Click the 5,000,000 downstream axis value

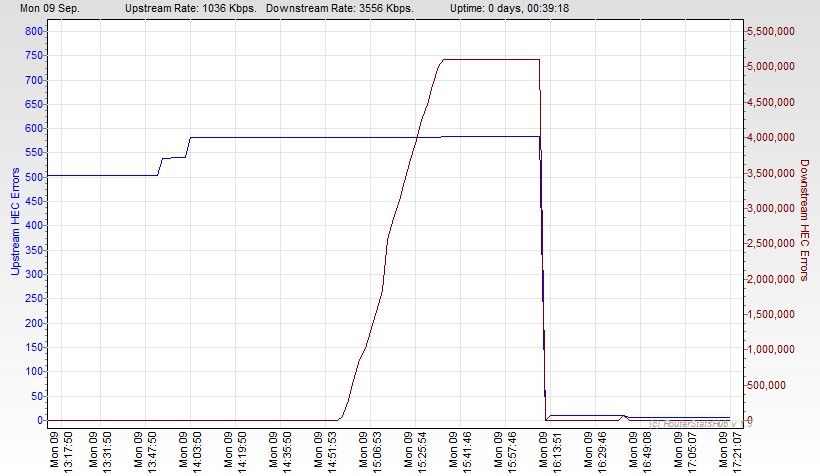pos(771,66)
